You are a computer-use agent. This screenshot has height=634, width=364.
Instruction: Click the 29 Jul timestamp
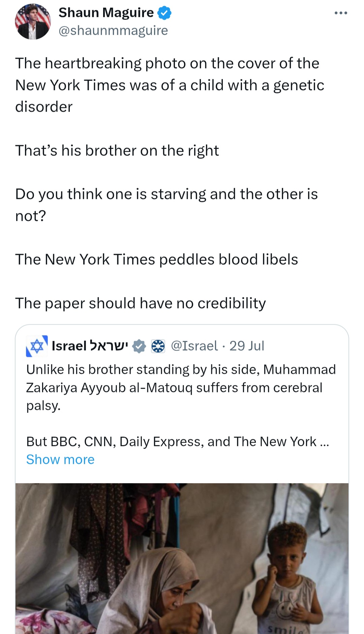247,346
